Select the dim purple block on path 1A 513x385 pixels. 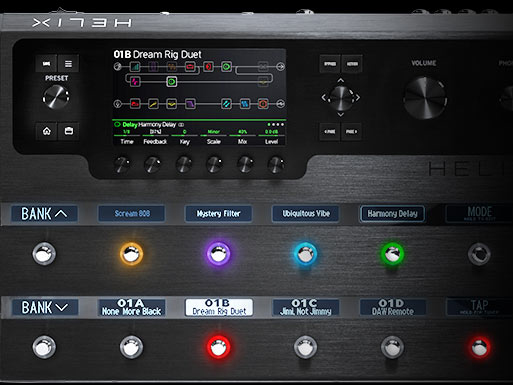click(x=153, y=67)
